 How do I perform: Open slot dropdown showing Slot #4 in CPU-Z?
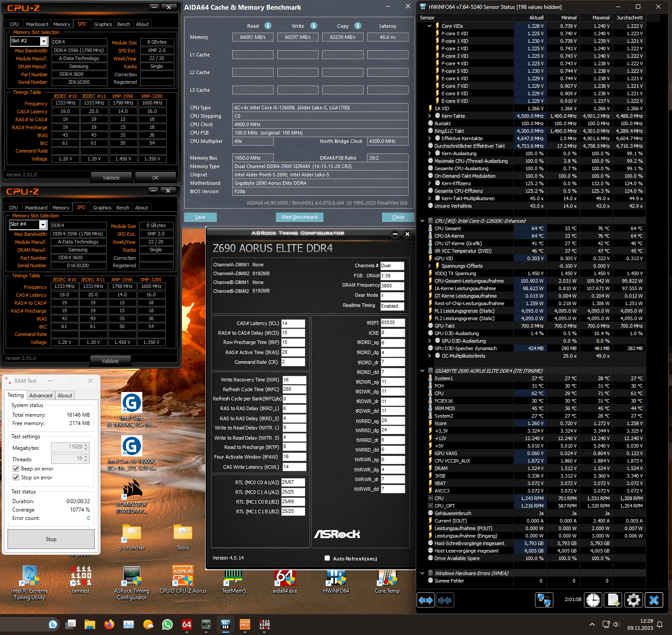click(x=28, y=224)
